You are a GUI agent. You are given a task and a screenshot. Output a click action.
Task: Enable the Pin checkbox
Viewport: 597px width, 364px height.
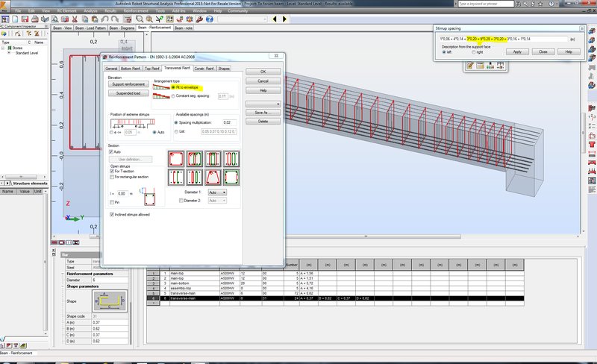pos(111,202)
